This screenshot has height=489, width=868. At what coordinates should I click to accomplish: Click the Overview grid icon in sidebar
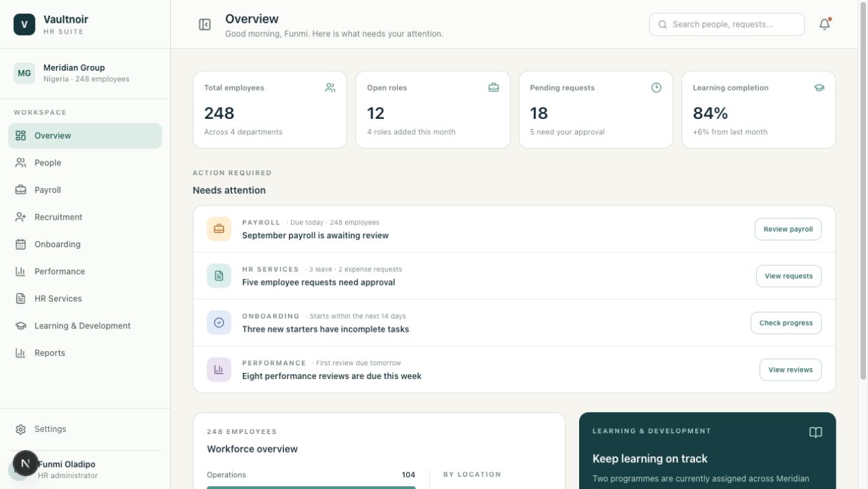click(x=21, y=136)
